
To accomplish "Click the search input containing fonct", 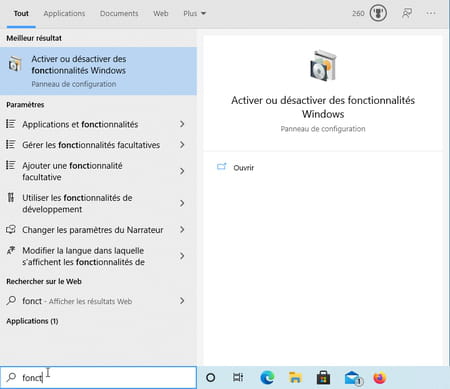I will (98, 377).
